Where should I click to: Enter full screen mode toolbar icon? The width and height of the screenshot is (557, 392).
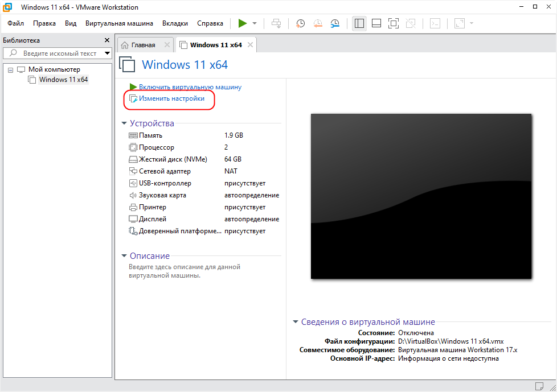(x=393, y=23)
